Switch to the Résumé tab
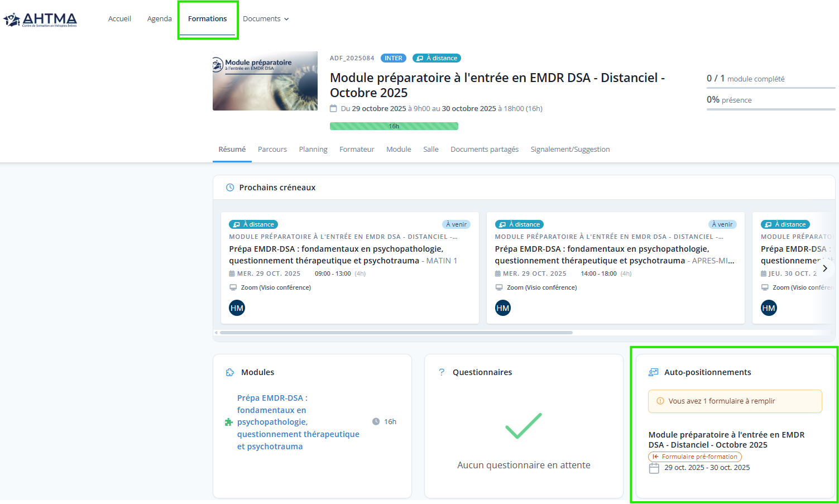The width and height of the screenshot is (839, 504). [x=232, y=150]
